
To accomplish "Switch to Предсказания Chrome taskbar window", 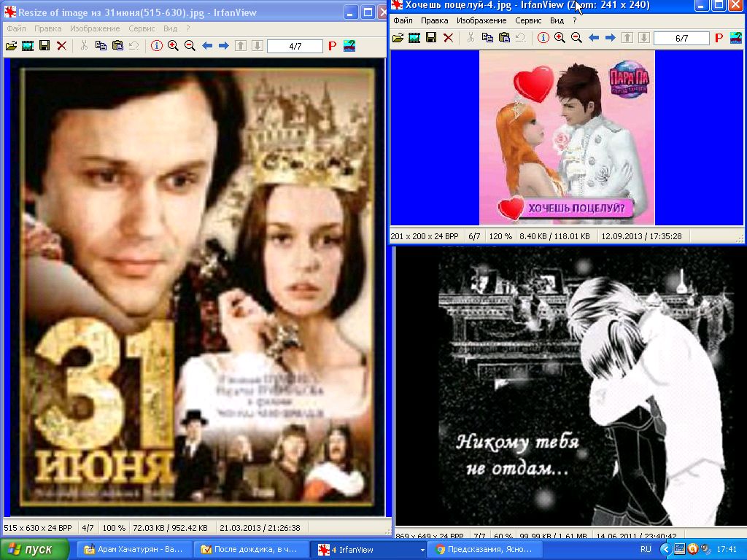I will click(x=484, y=550).
